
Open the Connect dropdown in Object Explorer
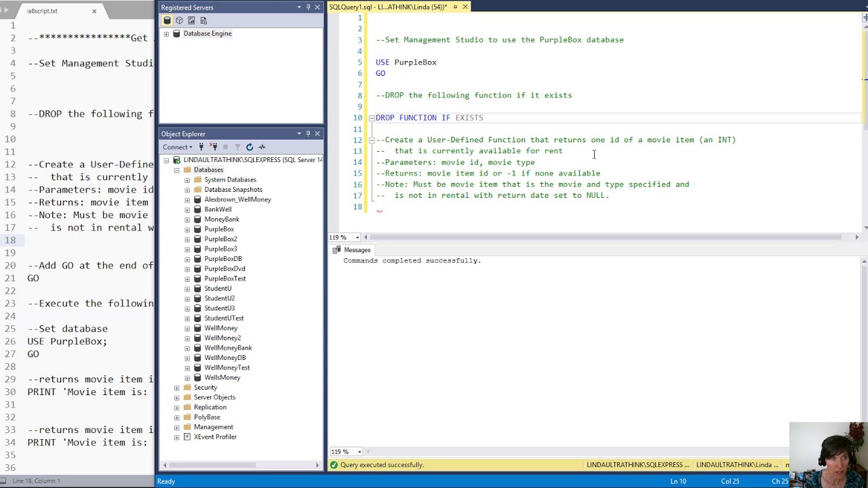click(x=177, y=147)
